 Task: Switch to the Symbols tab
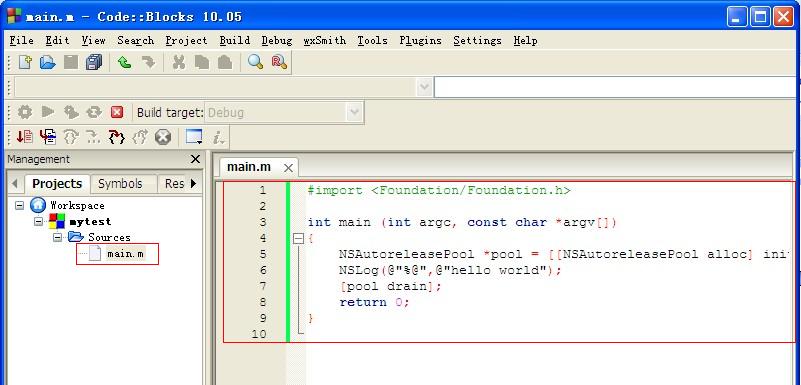[120, 183]
